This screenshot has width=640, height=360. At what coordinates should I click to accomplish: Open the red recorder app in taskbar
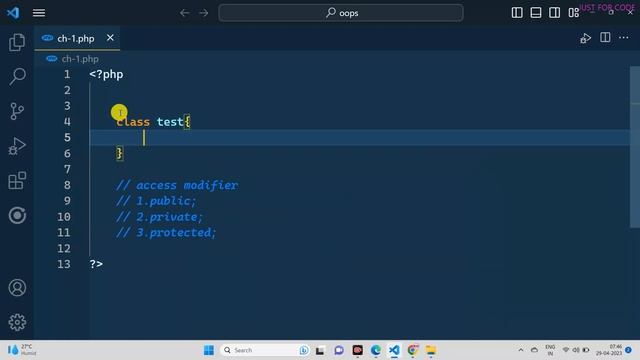[x=358, y=350]
